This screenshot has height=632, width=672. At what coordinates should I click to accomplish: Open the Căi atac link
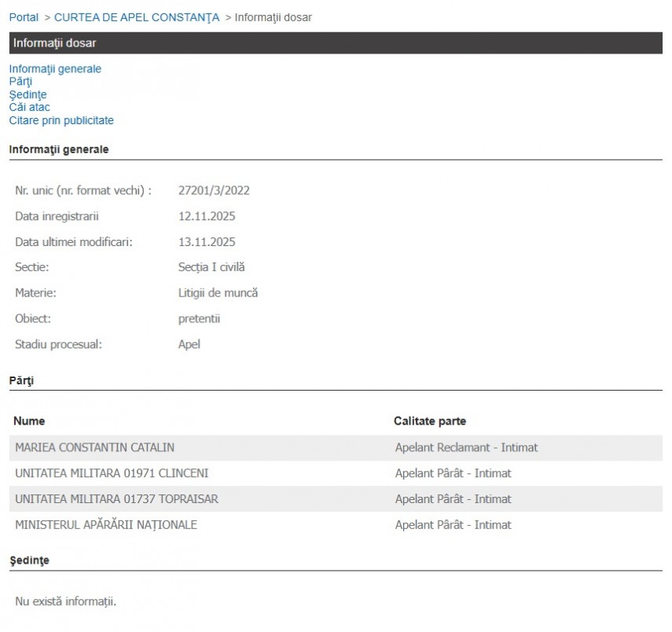click(30, 107)
